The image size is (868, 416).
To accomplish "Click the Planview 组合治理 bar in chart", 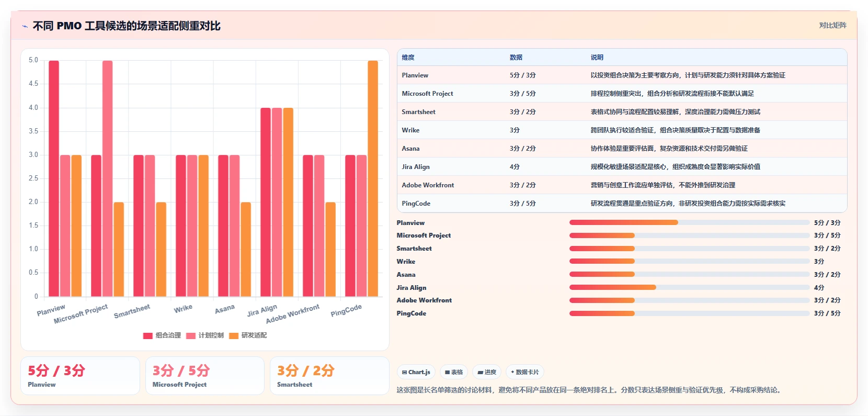I will click(54, 178).
